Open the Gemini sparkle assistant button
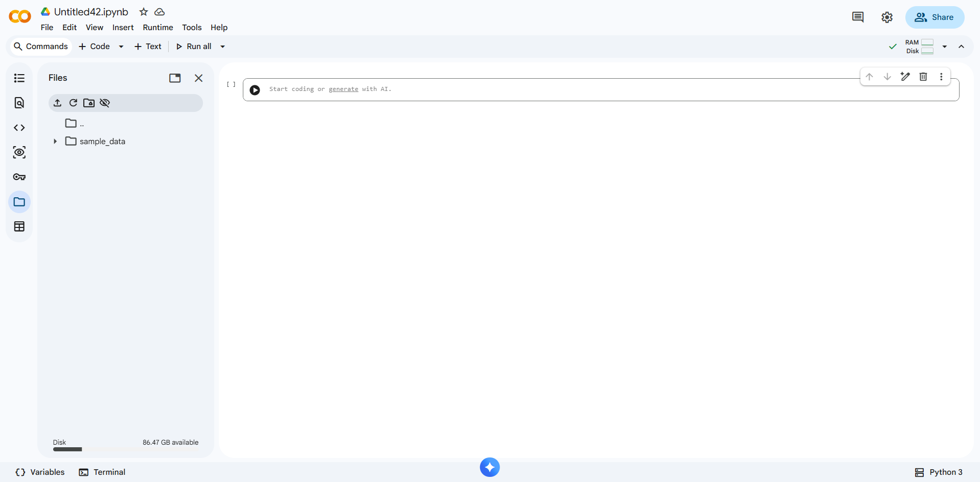This screenshot has width=980, height=482. click(490, 467)
